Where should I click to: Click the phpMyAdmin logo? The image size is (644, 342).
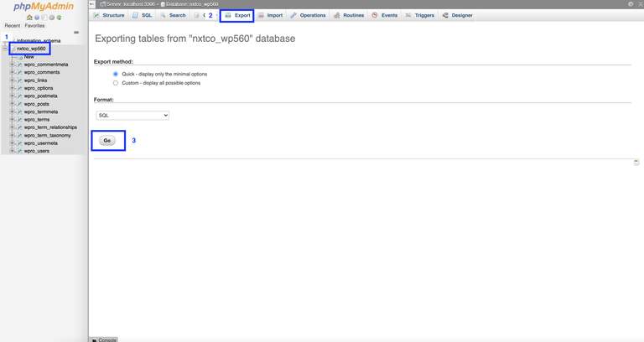coord(44,6)
